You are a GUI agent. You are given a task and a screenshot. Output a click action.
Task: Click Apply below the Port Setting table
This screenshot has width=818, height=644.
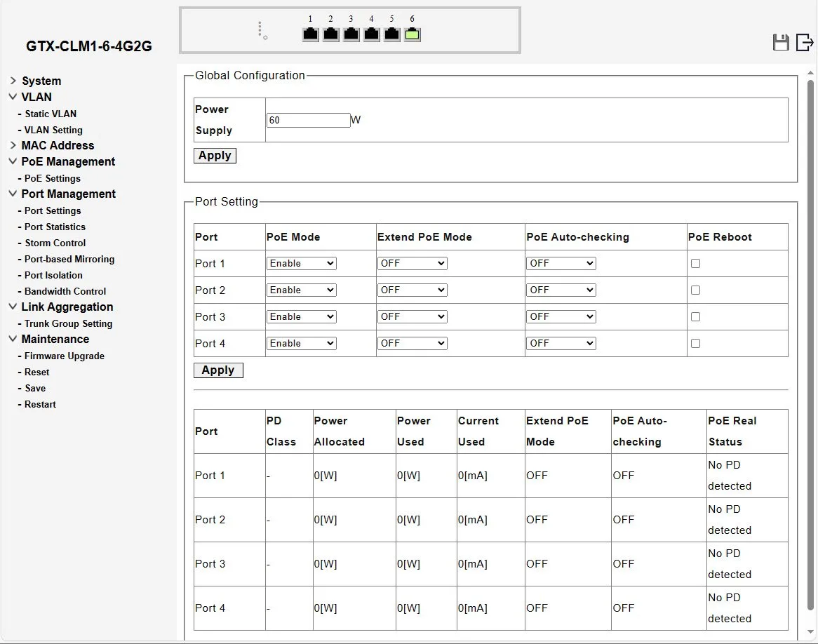(218, 370)
